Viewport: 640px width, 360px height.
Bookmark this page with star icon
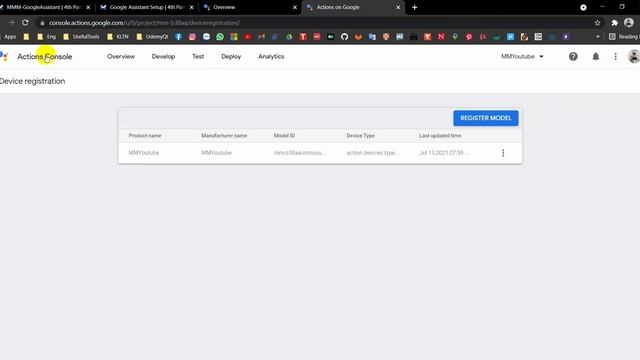click(x=598, y=23)
